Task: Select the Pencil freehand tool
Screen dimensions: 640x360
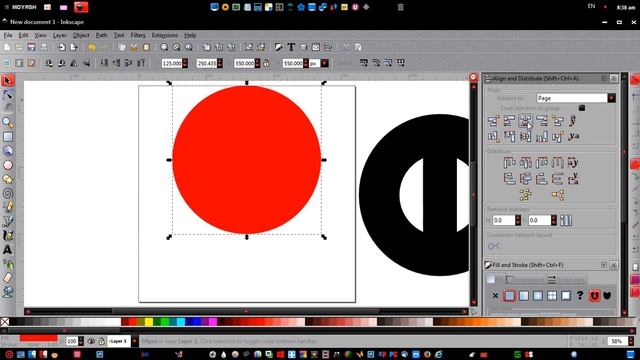Action: pos(8,207)
